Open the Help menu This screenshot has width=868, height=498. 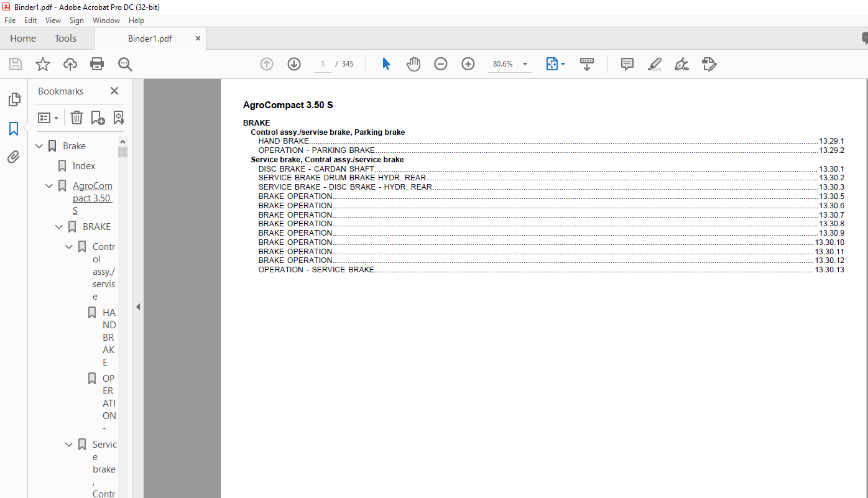136,21
